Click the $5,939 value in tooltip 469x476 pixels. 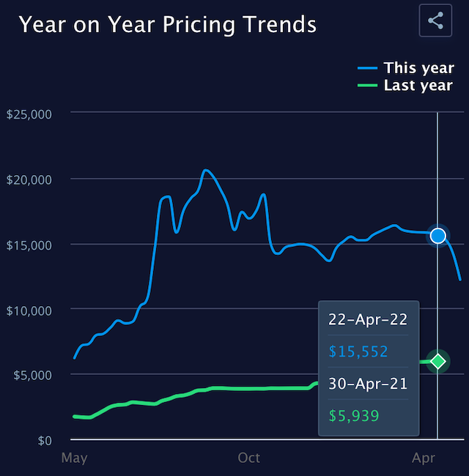[354, 416]
